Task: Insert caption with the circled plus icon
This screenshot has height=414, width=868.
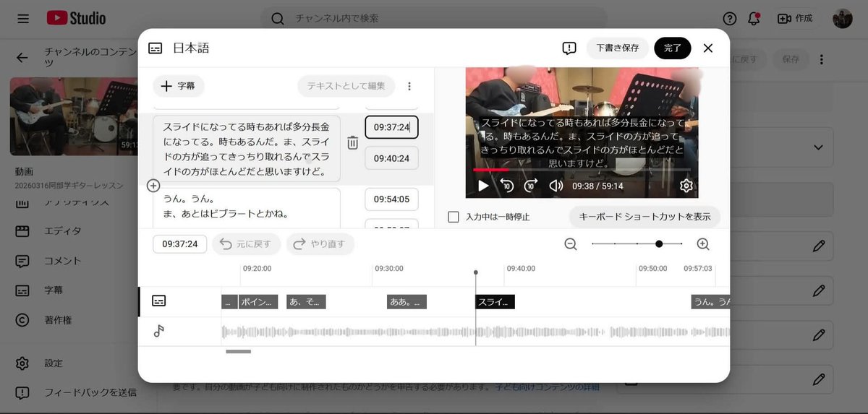Action: coord(153,186)
